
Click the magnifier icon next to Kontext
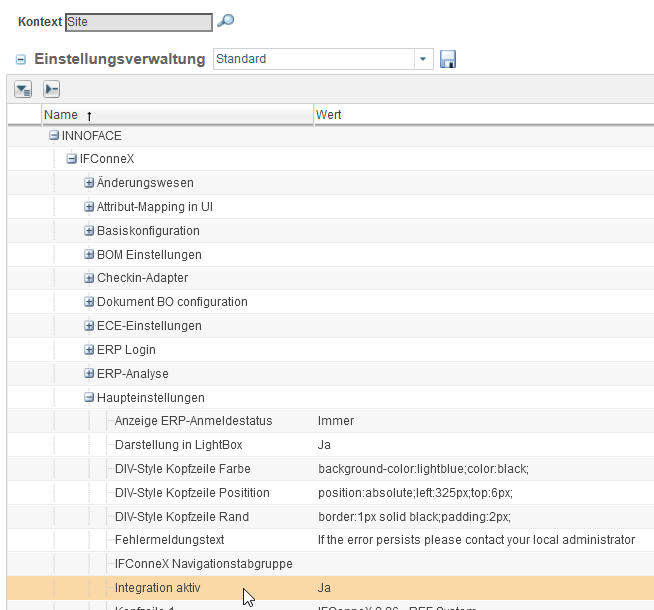tap(225, 21)
